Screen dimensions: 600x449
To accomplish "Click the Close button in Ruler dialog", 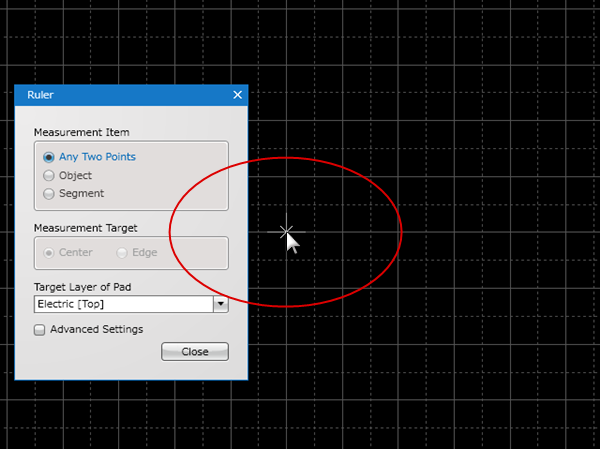I will 195,351.
